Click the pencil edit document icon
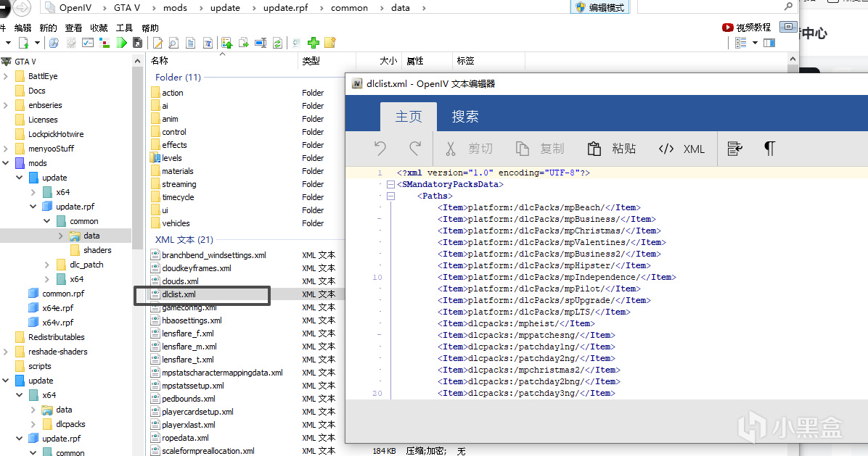This screenshot has width=868, height=456. click(x=157, y=43)
